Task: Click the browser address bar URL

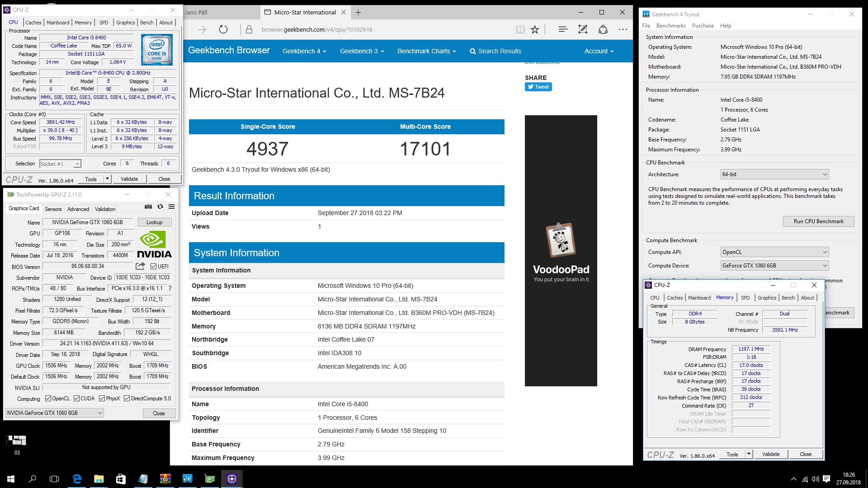Action: [x=317, y=30]
